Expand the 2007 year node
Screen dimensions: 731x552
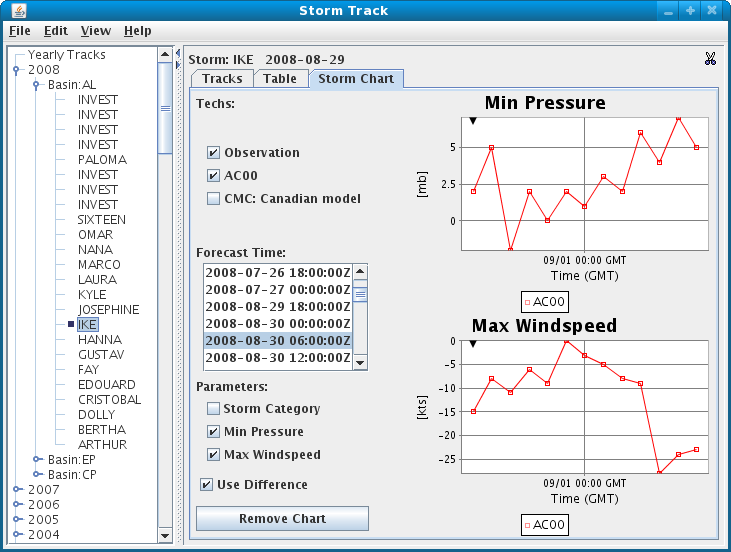click(x=16, y=490)
